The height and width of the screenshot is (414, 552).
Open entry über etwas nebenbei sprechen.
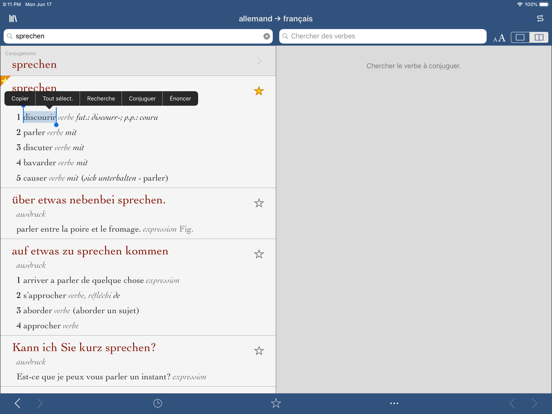pos(89,200)
